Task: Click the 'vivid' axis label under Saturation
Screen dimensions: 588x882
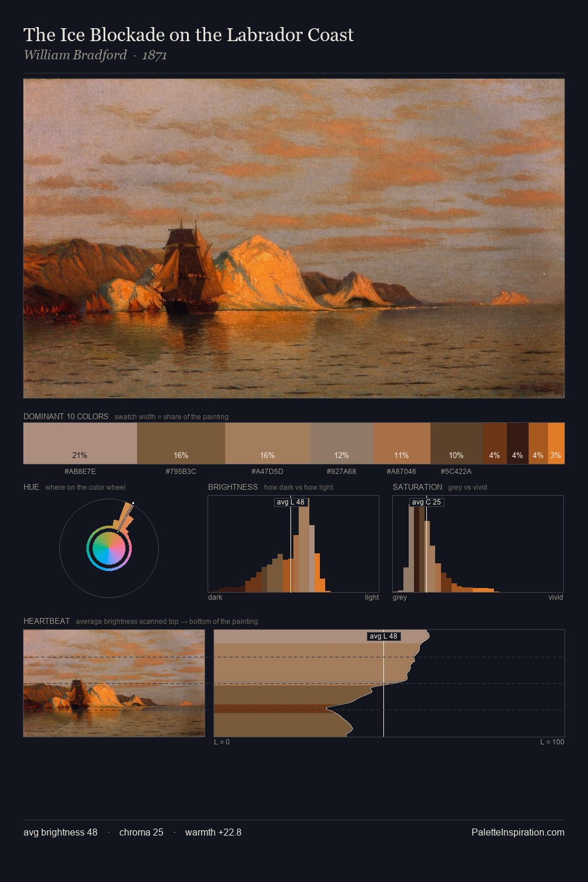Action: pos(556,597)
